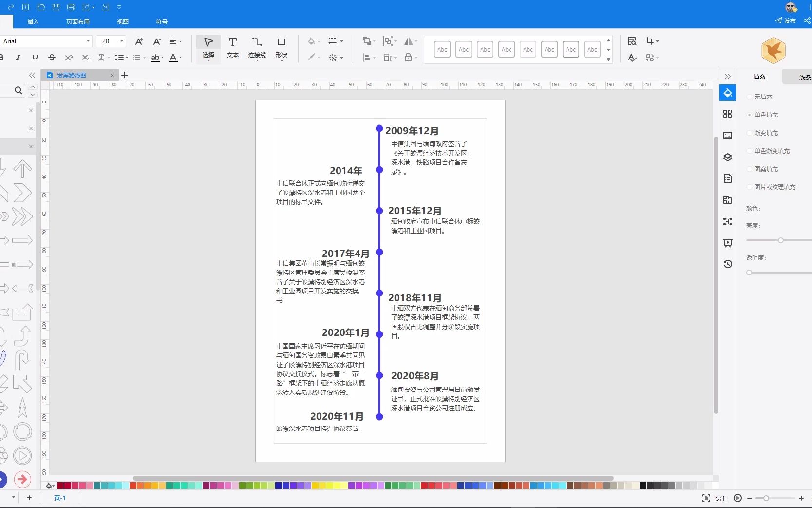Image resolution: width=812 pixels, height=508 pixels.
Task: Select the 2009年12月 heading on canvas
Action: 412,131
